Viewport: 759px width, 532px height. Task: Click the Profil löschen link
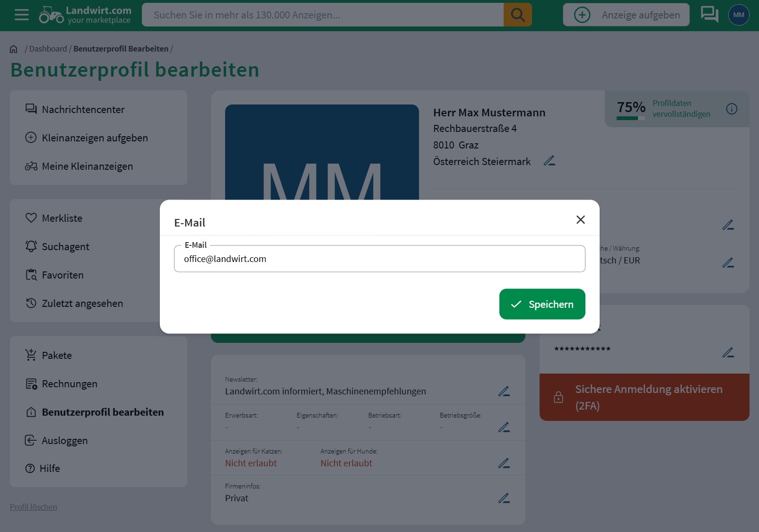pos(34,507)
